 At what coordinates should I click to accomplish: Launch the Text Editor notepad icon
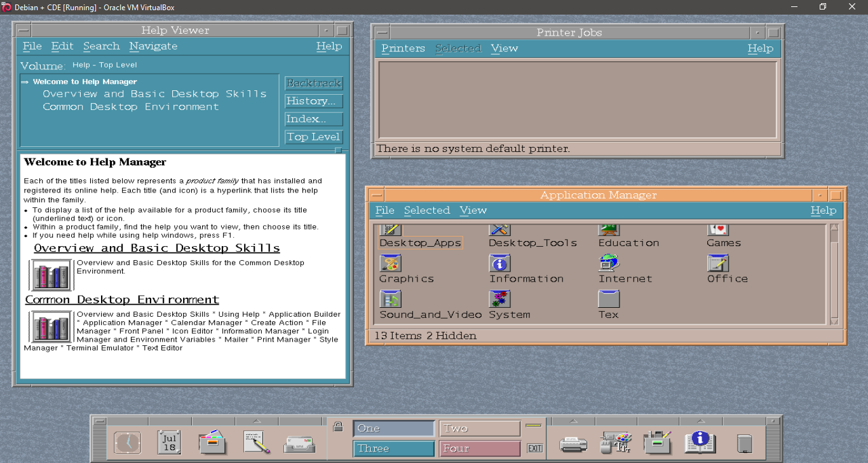click(x=256, y=442)
